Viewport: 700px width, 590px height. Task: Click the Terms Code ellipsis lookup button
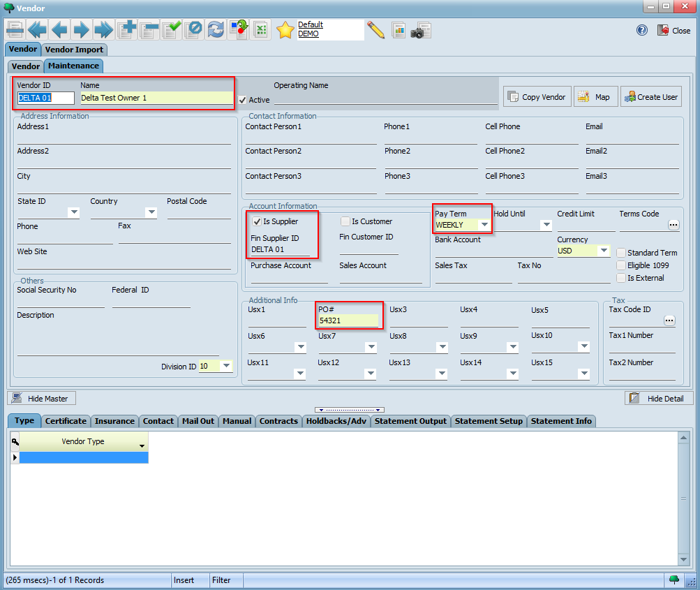pyautogui.click(x=673, y=225)
